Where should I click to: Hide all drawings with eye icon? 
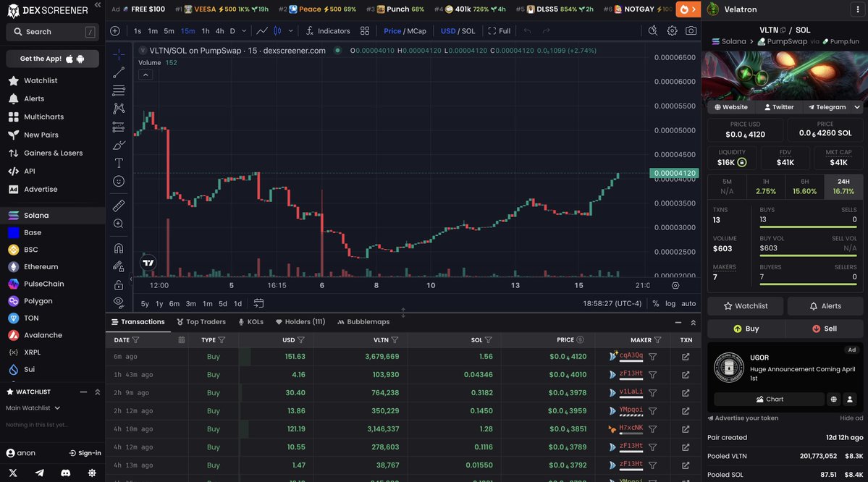click(119, 302)
